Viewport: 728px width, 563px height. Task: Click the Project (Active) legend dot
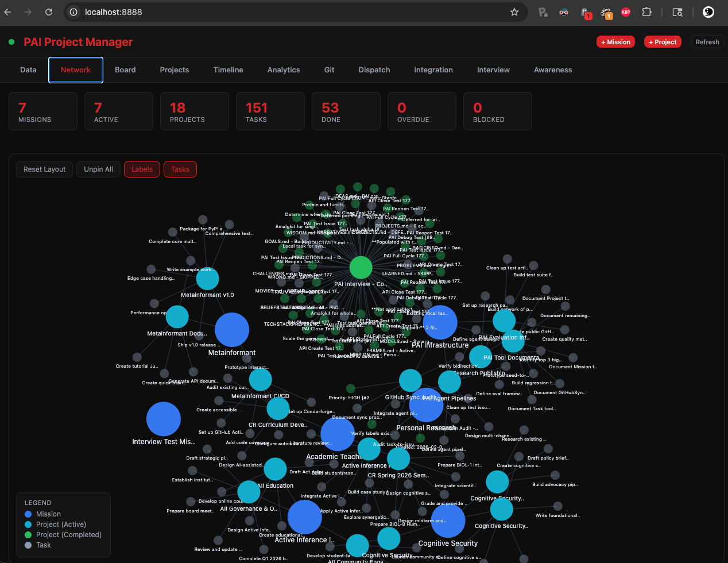coord(28,525)
